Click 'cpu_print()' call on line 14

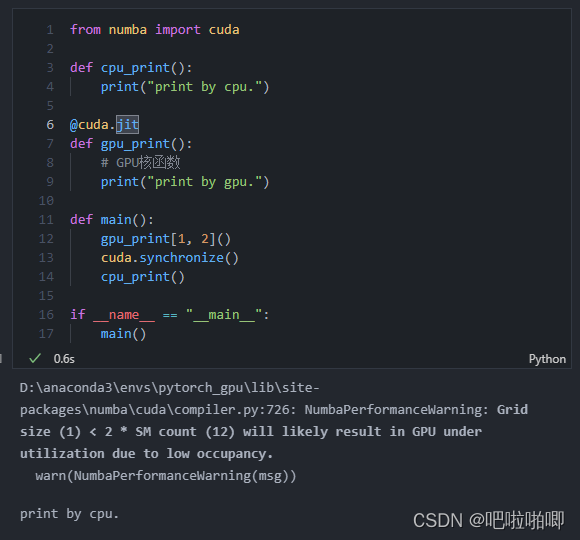tap(142, 277)
